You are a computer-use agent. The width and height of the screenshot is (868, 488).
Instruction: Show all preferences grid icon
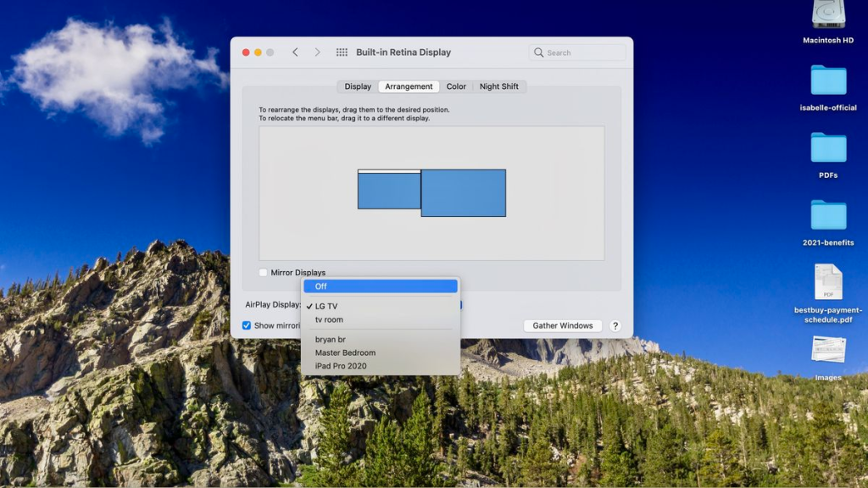(x=342, y=52)
